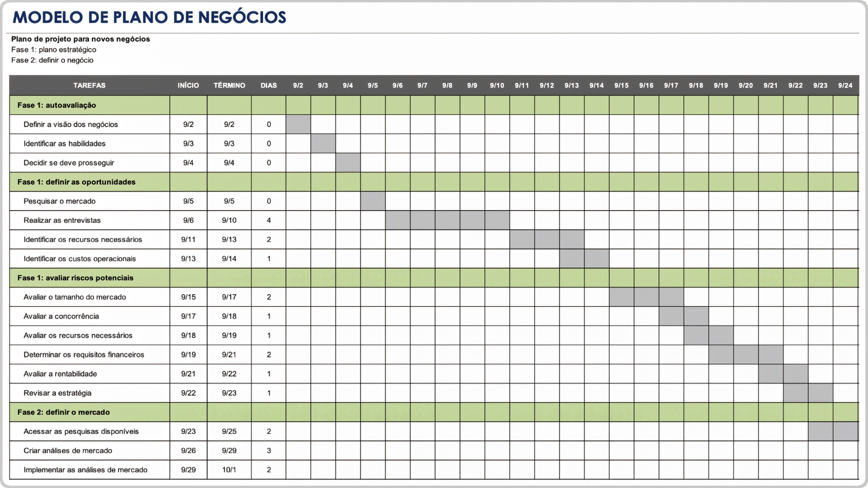
Task: Click the 9/24 date column header
Action: coord(845,85)
